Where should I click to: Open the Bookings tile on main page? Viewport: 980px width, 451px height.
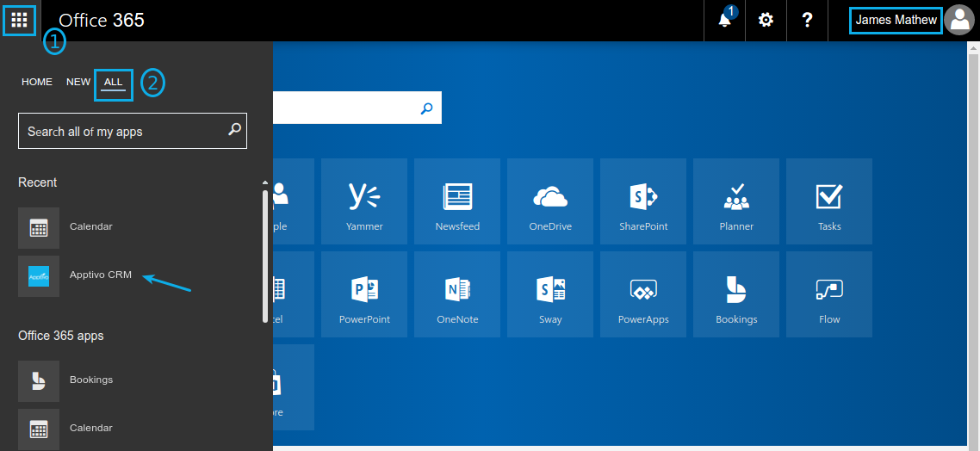pos(736,294)
